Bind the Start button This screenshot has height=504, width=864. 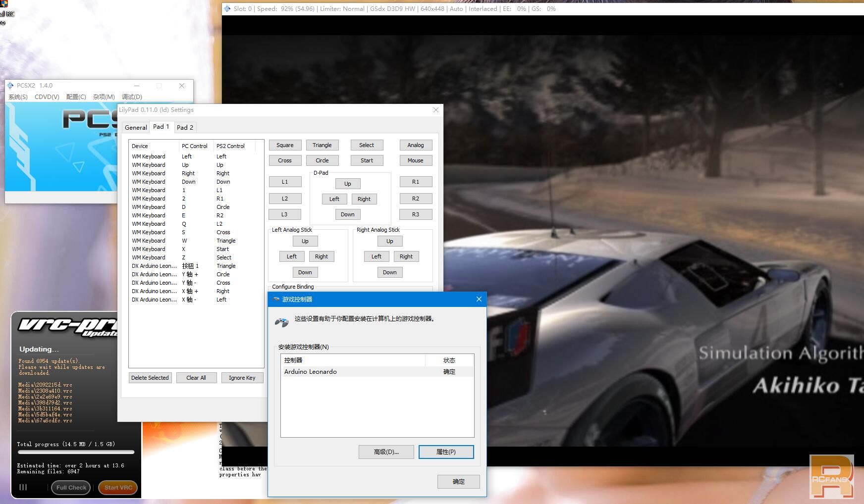coord(367,160)
